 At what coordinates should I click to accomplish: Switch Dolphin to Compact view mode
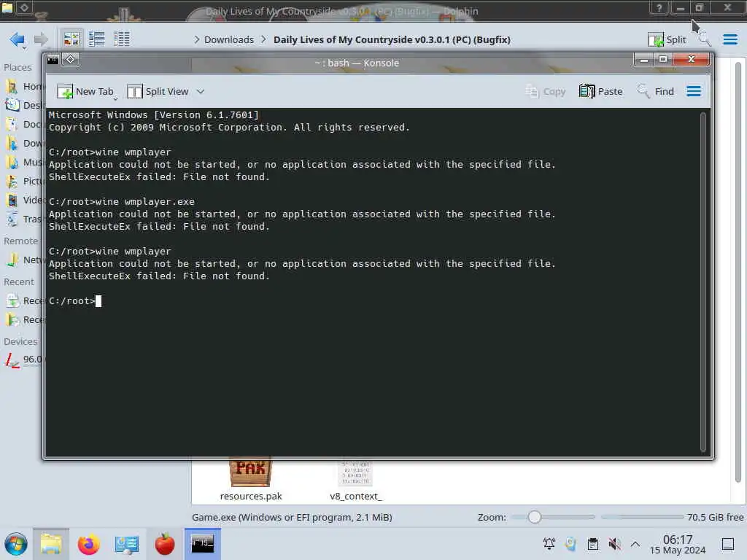point(97,39)
